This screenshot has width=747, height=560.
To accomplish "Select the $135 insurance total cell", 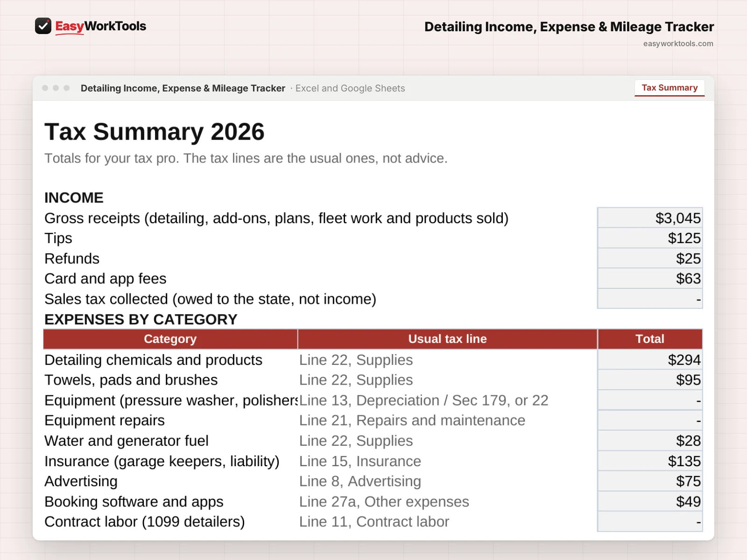I will click(650, 461).
